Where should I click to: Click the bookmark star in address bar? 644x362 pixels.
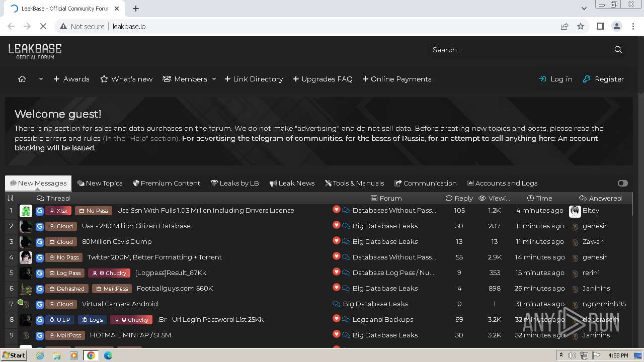(581, 26)
